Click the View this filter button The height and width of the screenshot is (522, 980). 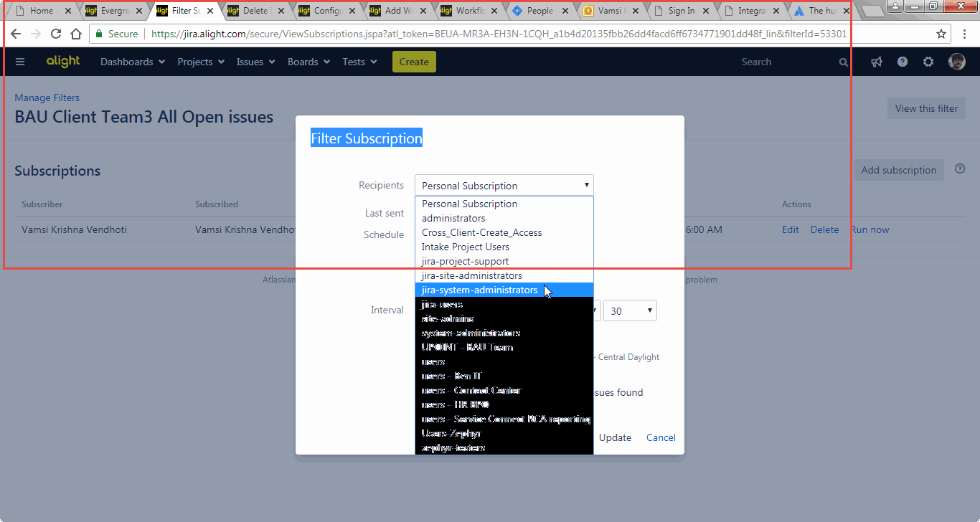pyautogui.click(x=926, y=108)
